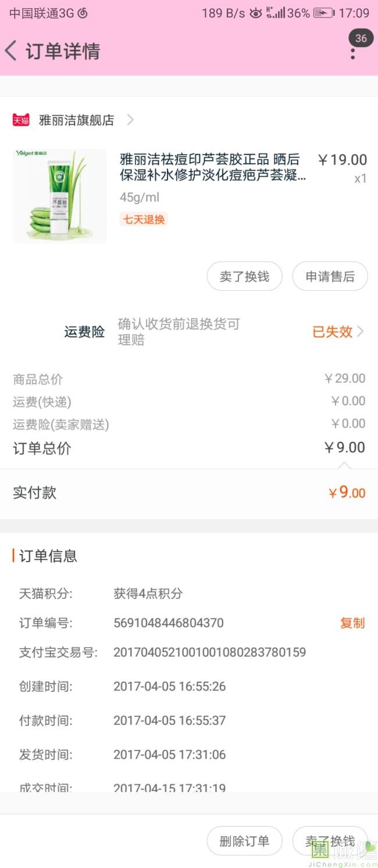Tap the eye comfort status icon

pyautogui.click(x=256, y=13)
